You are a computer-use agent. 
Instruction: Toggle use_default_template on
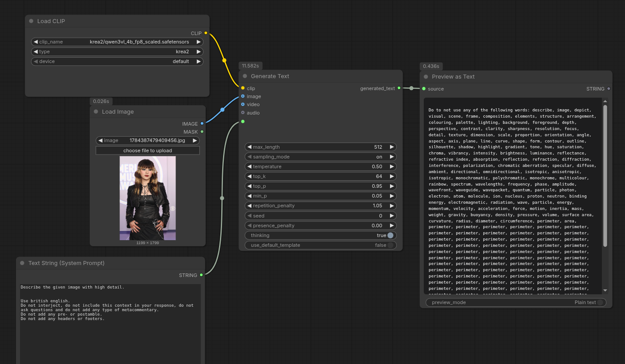tap(390, 245)
